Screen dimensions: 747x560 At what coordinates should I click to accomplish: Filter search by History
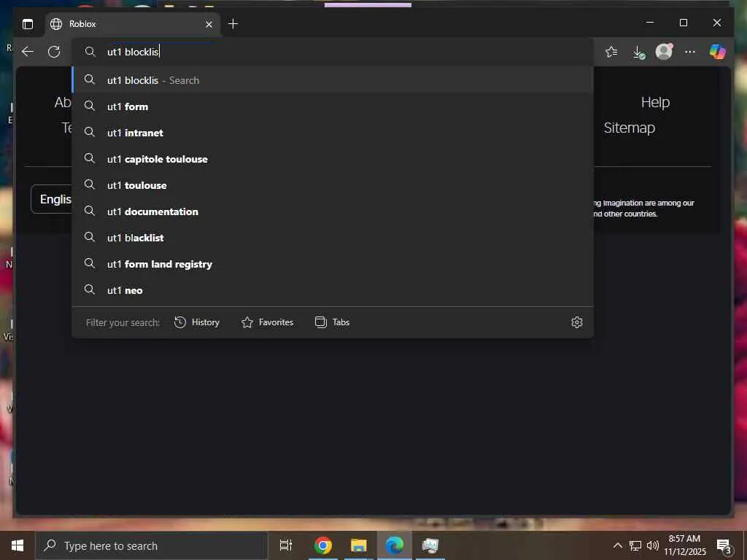pyautogui.click(x=197, y=322)
